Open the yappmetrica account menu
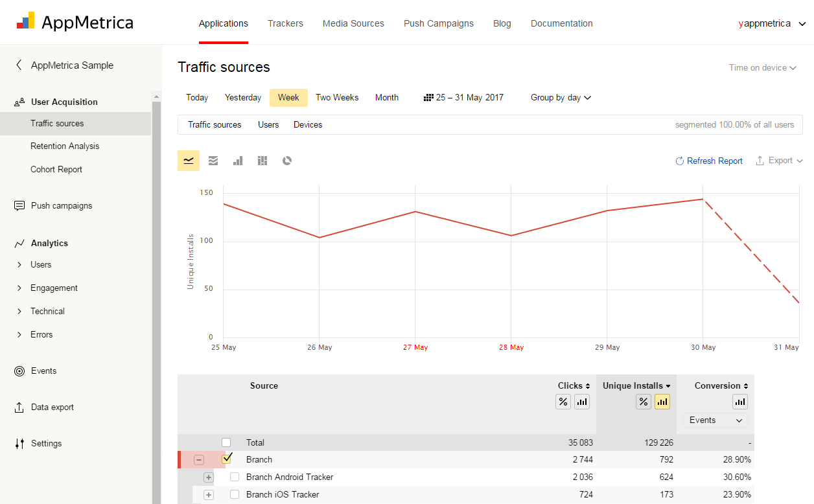 point(772,23)
